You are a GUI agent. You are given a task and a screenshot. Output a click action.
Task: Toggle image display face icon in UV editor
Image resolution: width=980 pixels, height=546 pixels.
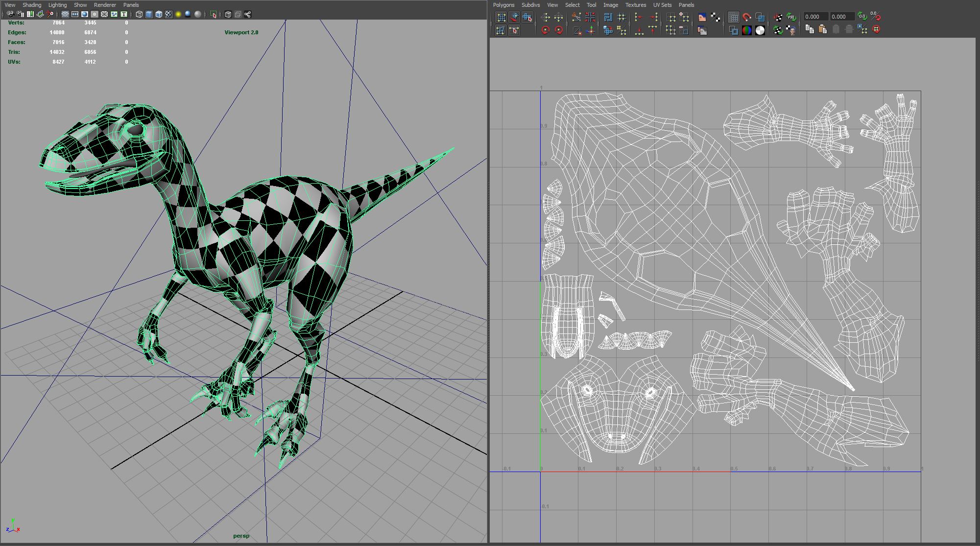point(702,17)
